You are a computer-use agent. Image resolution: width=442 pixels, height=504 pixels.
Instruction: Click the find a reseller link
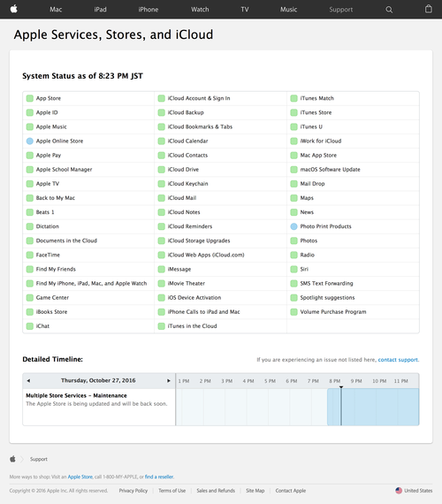159,477
